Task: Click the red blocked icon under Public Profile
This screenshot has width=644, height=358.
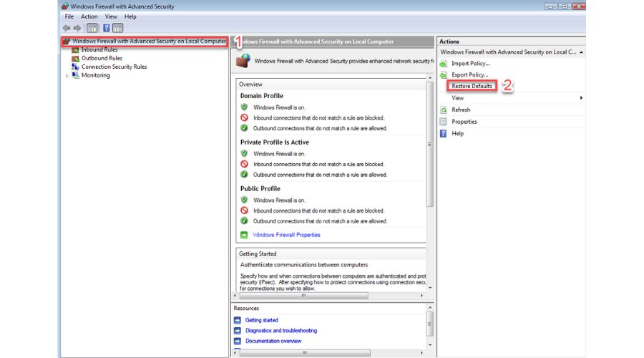Action: tap(245, 211)
